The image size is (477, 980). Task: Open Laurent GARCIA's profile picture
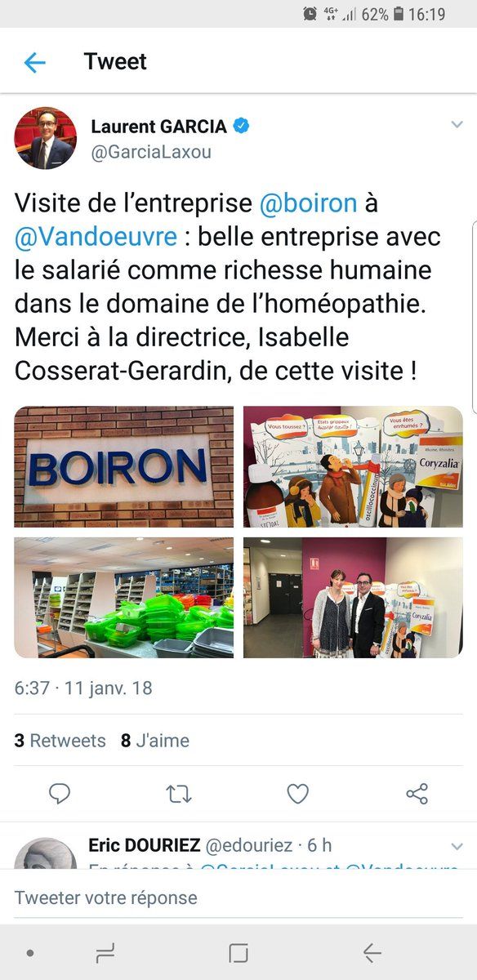(45, 138)
